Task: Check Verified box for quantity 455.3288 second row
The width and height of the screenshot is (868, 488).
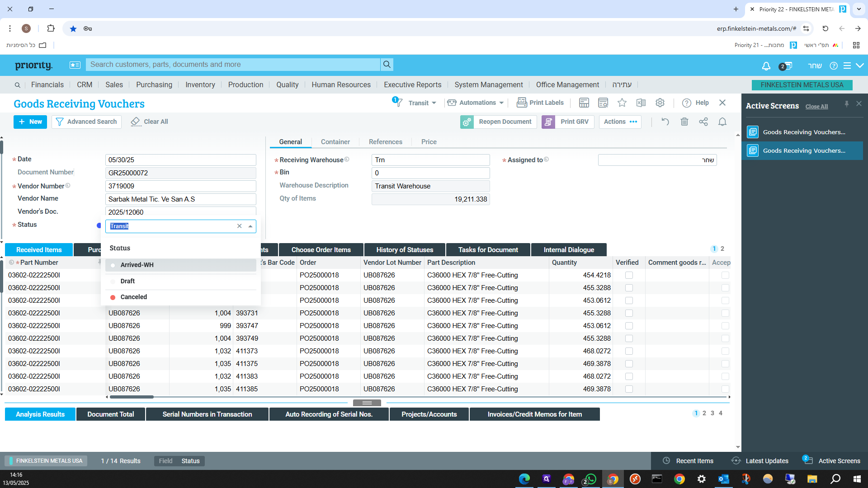Action: pyautogui.click(x=629, y=288)
